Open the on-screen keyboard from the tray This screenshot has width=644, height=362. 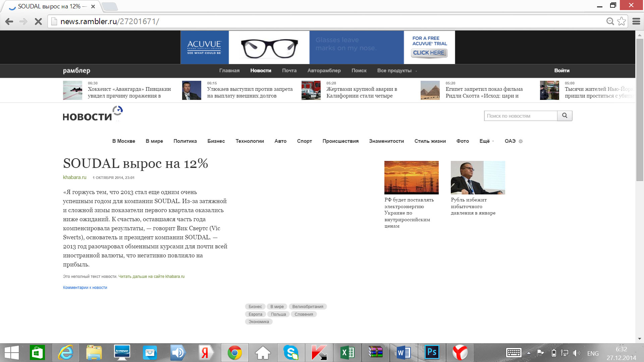[x=514, y=353]
